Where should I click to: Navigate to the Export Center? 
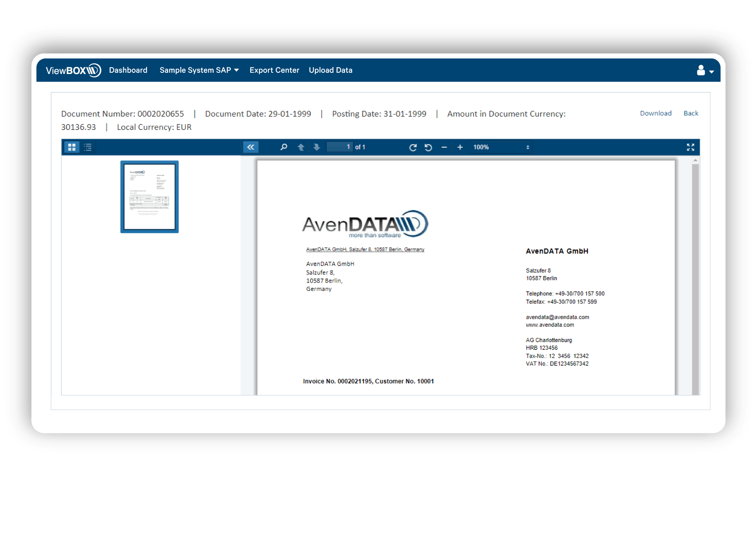pyautogui.click(x=274, y=70)
